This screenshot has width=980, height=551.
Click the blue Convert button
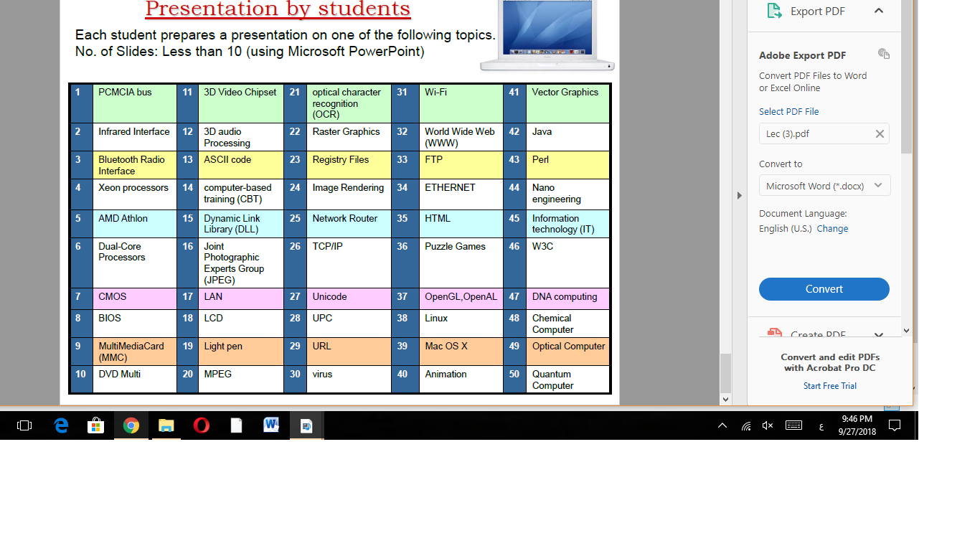tap(824, 289)
